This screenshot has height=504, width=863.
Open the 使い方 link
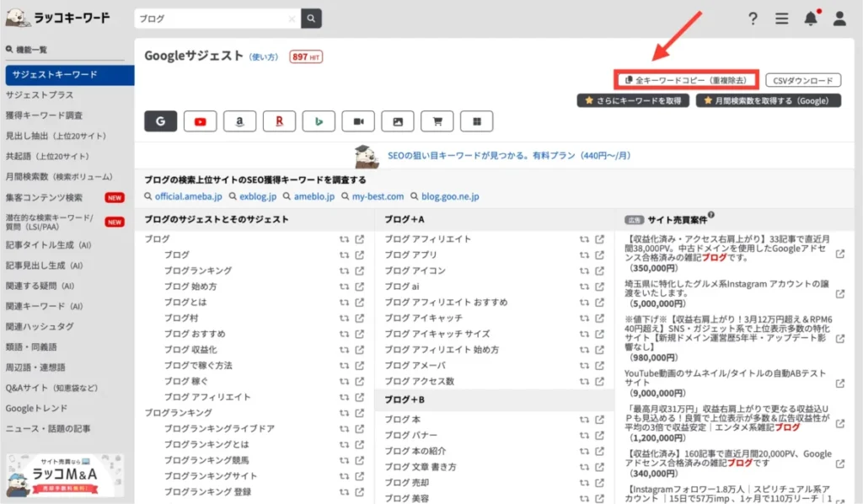tap(264, 56)
